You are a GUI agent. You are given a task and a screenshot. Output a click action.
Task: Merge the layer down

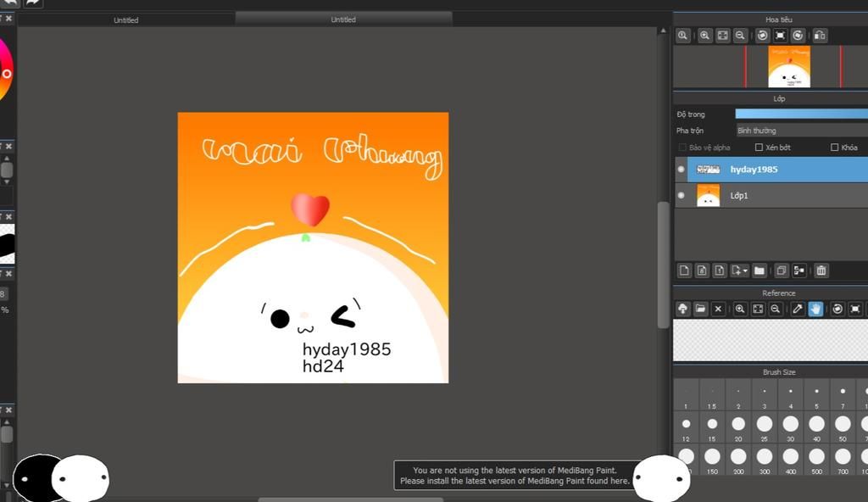798,271
